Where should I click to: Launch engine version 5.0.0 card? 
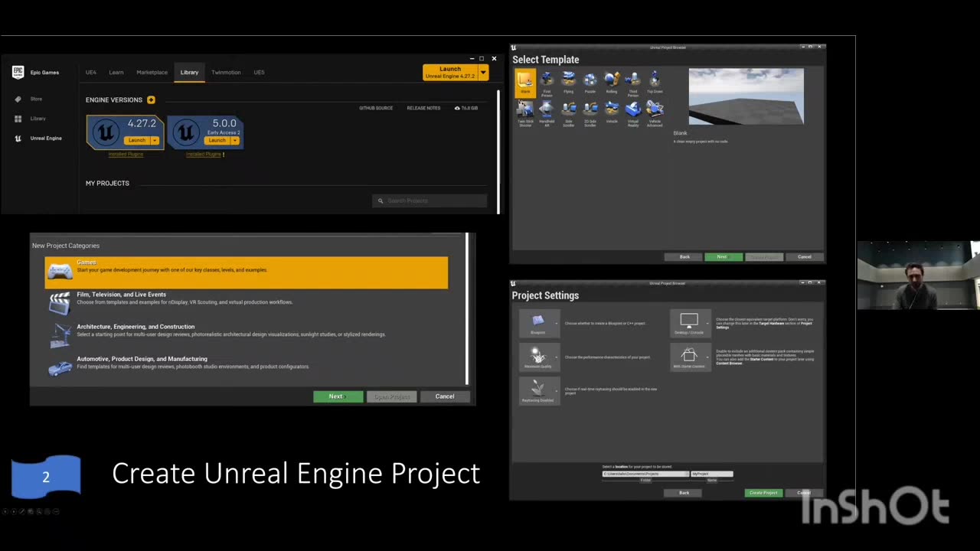[217, 140]
